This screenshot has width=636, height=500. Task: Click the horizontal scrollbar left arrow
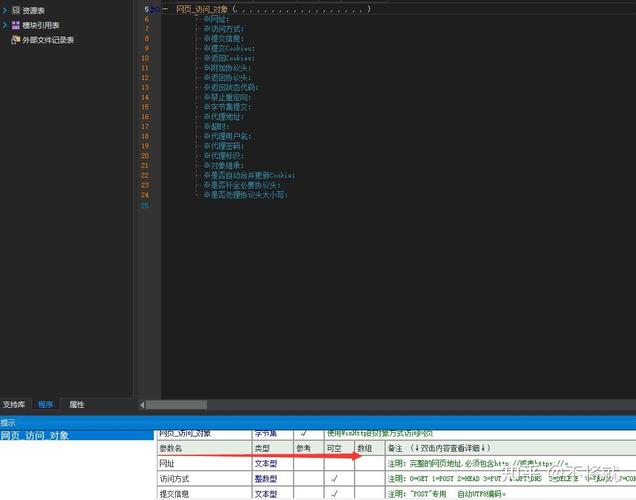tap(142, 404)
